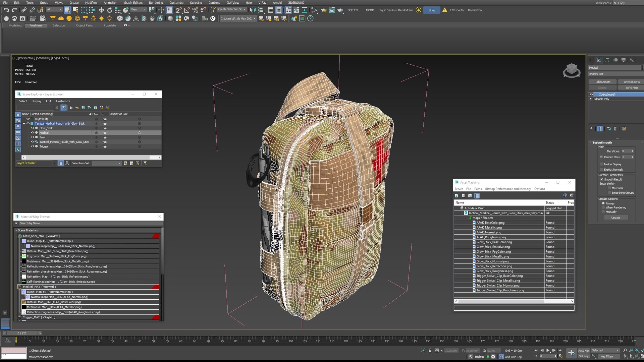Click the Undo arrow icon
The height and width of the screenshot is (362, 644).
click(6, 10)
